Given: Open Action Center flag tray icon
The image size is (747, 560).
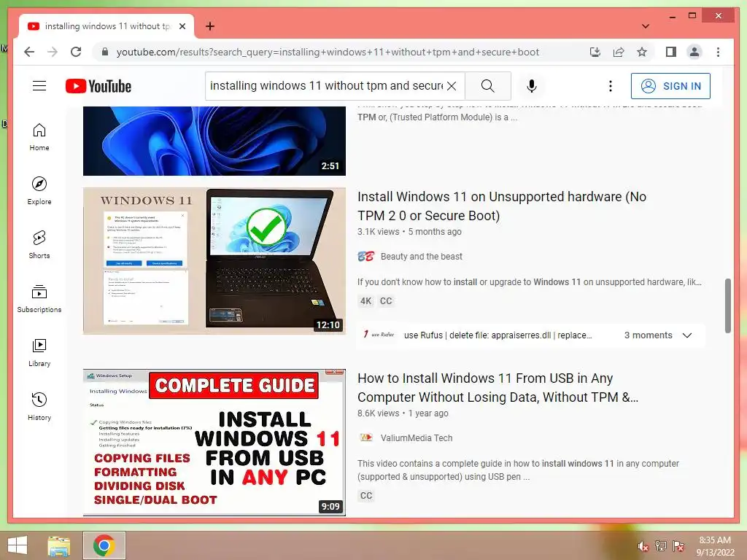Looking at the screenshot, I should pos(678,546).
